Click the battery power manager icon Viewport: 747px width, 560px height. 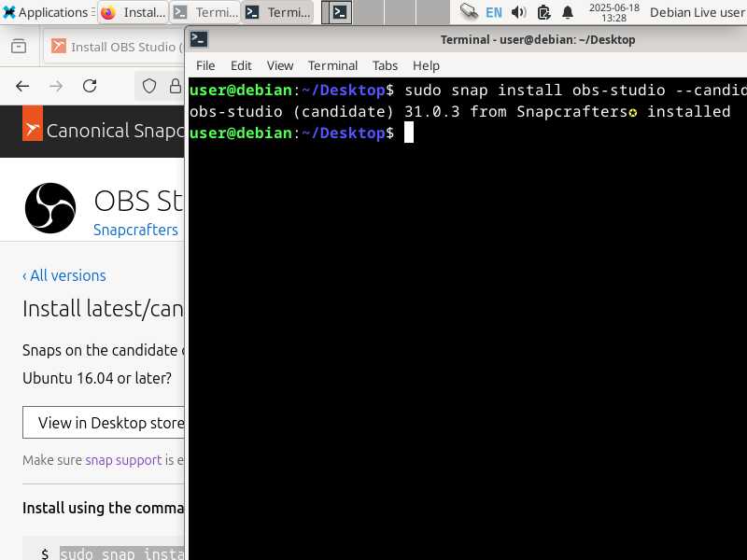click(543, 12)
